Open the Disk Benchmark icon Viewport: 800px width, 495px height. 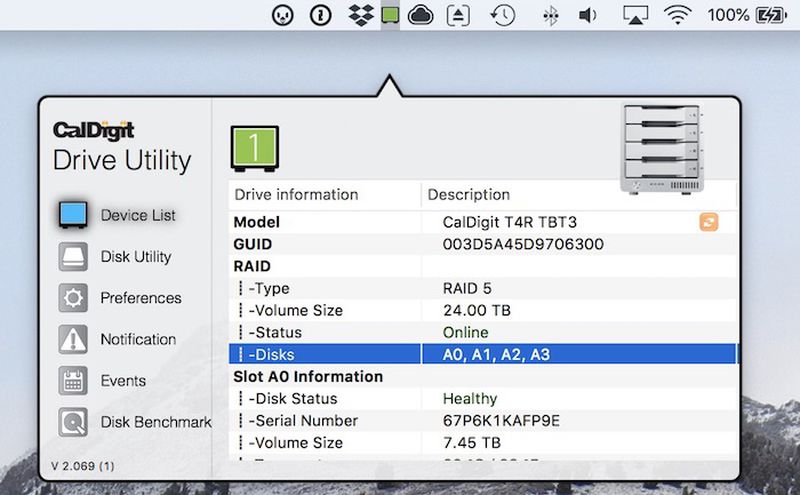pyautogui.click(x=73, y=422)
